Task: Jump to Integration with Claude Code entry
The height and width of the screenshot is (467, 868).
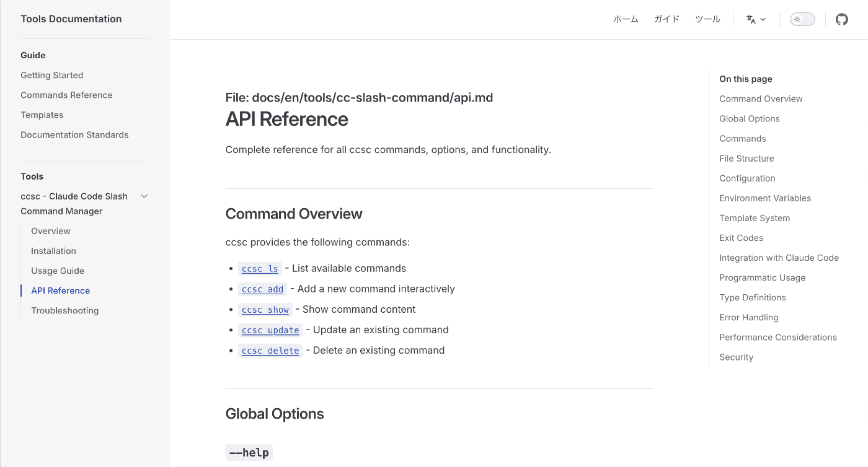Action: 779,257
